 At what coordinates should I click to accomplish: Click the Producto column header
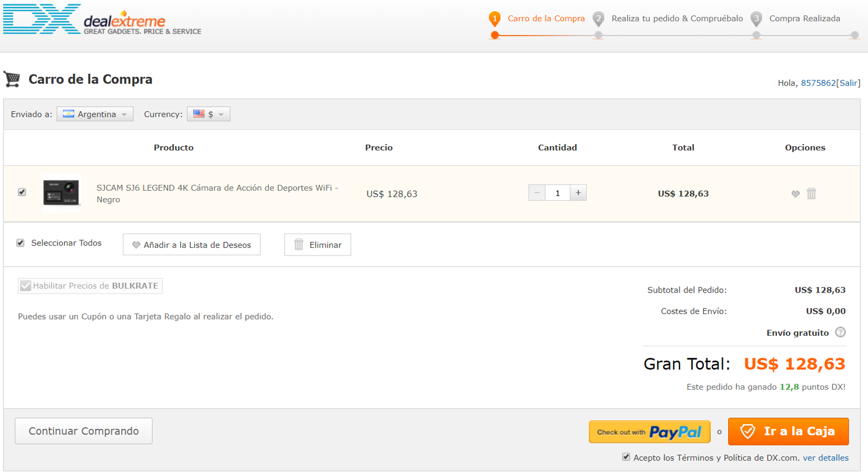[173, 148]
